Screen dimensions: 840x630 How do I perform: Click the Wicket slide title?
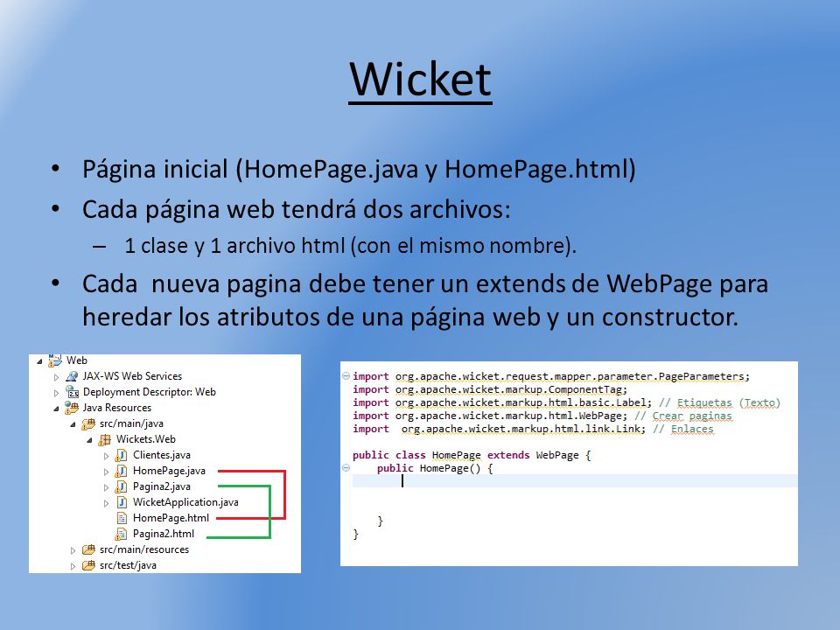coord(420,80)
